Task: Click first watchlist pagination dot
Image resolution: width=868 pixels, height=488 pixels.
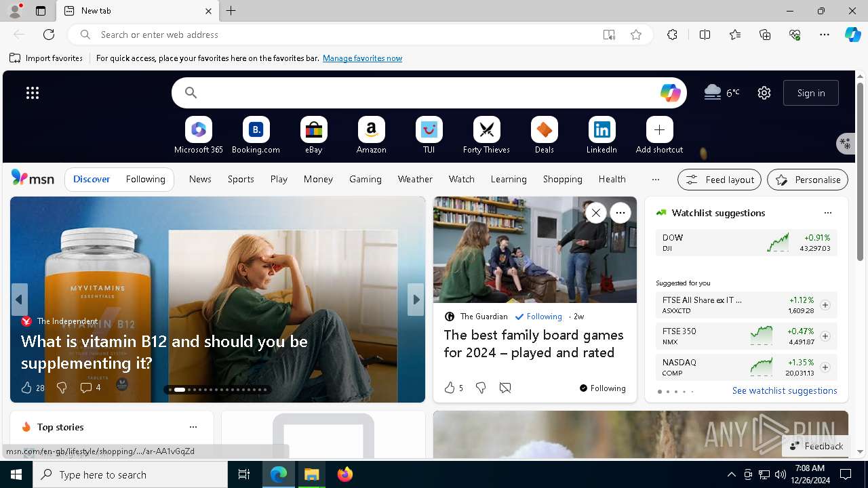Action: 659,392
